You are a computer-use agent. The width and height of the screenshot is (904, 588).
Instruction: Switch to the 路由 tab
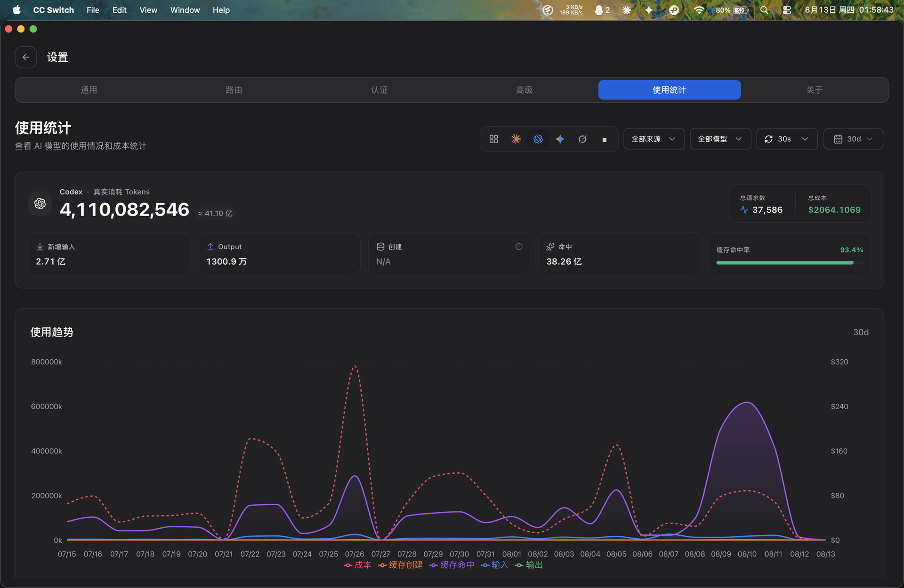pyautogui.click(x=234, y=90)
